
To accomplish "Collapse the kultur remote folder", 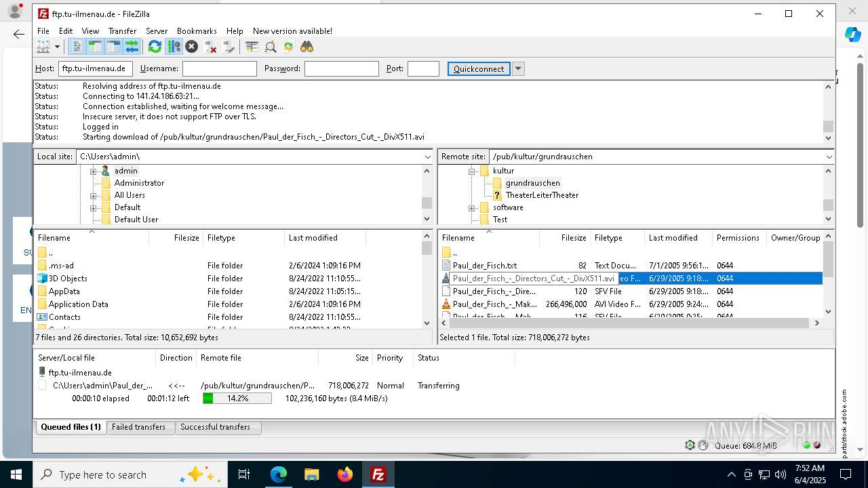I will click(472, 171).
